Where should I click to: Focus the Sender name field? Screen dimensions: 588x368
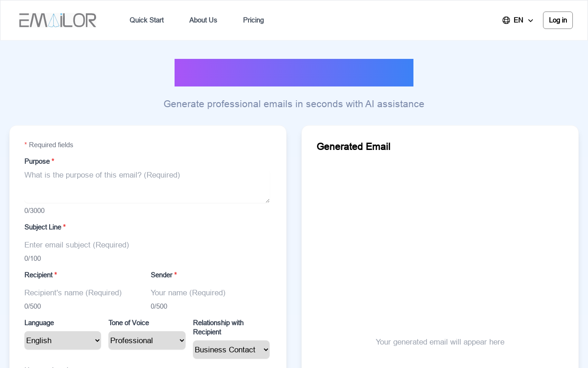210,293
